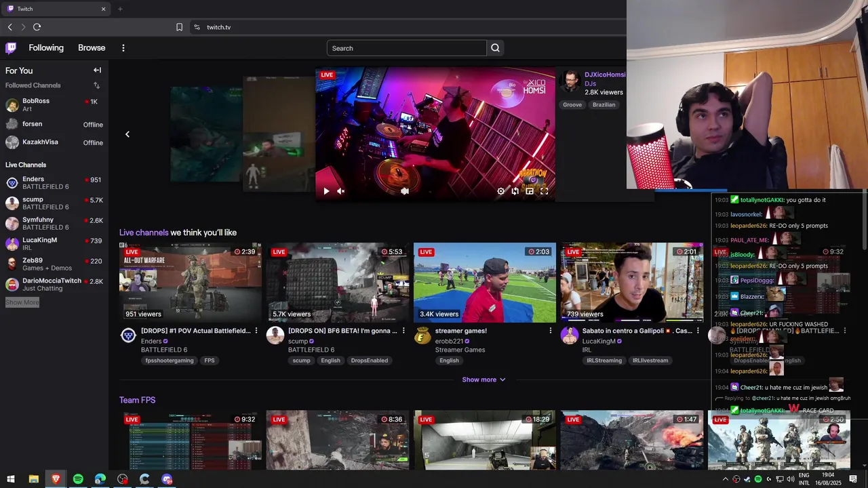Image resolution: width=868 pixels, height=488 pixels.
Task: Open options menu for Enders stream card
Action: (256, 331)
